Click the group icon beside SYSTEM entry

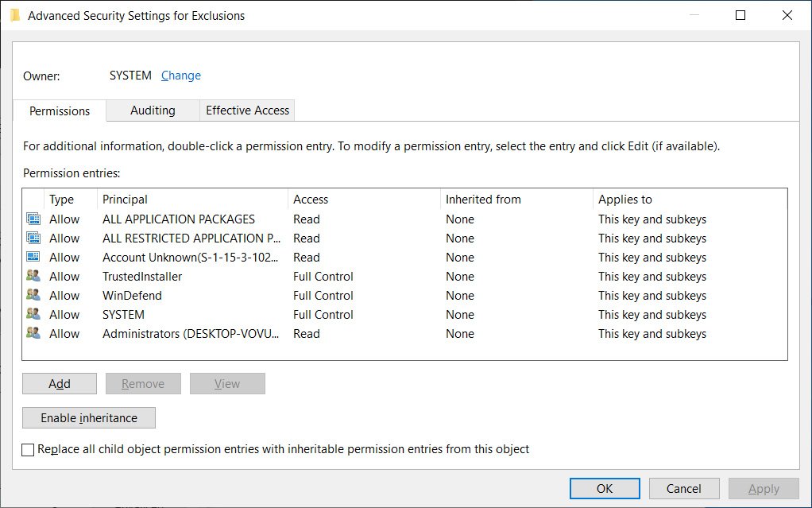point(32,314)
